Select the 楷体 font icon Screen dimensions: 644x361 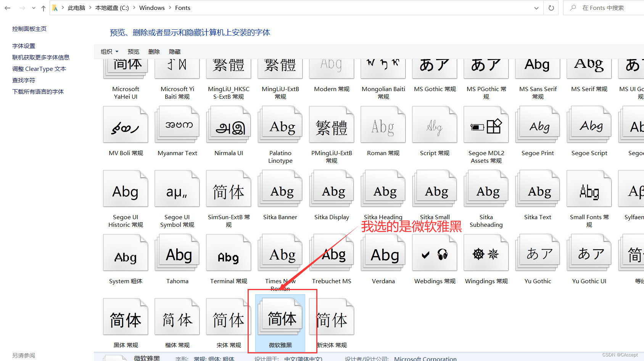tap(177, 317)
